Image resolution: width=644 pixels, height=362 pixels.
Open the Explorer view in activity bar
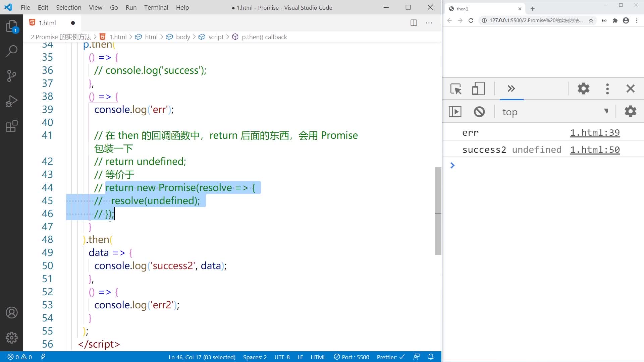pos(11,26)
